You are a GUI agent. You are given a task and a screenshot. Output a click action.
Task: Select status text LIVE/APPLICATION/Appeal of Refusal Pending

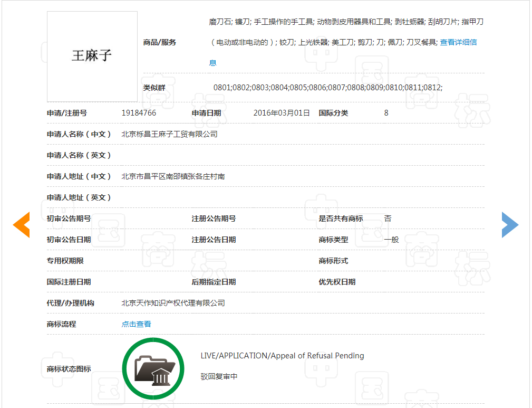coord(282,356)
